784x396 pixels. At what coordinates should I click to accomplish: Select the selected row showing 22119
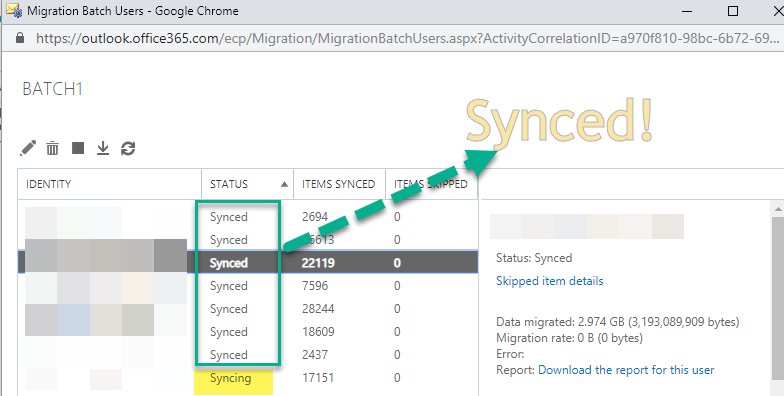click(248, 263)
